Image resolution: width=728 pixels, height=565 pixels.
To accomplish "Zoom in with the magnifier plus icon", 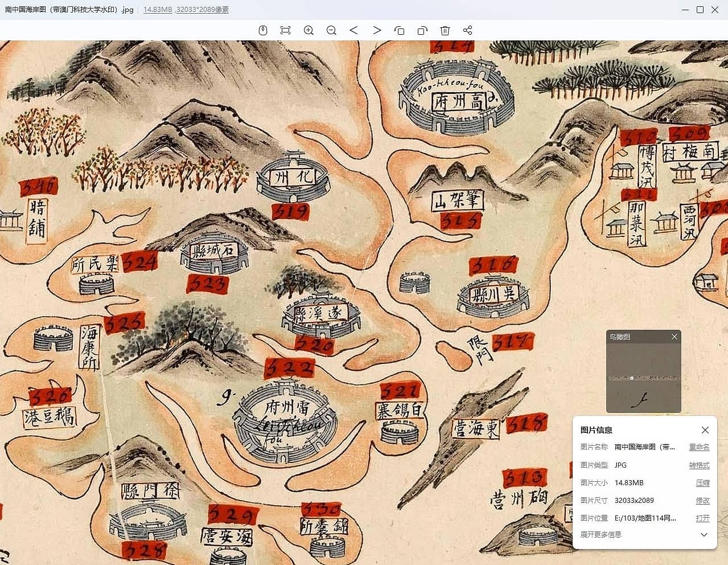I will click(309, 30).
